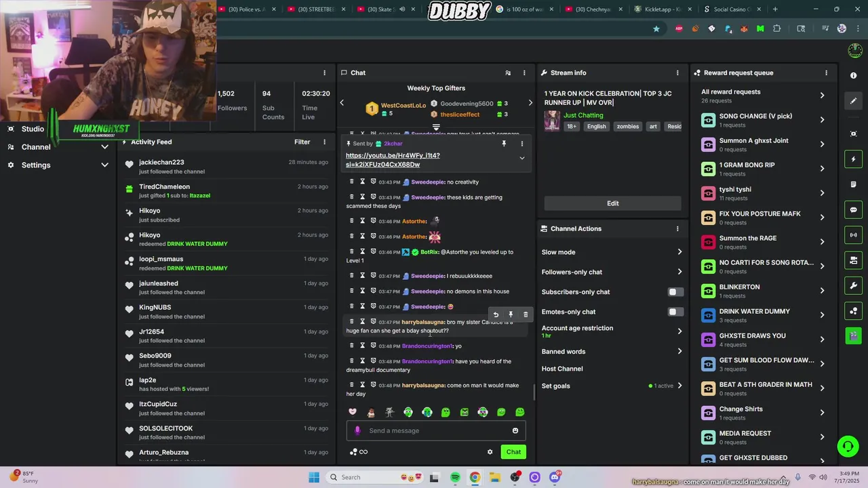Image resolution: width=868 pixels, height=488 pixels.
Task: Click reply arrow on hovered chat message
Action: [x=496, y=314]
